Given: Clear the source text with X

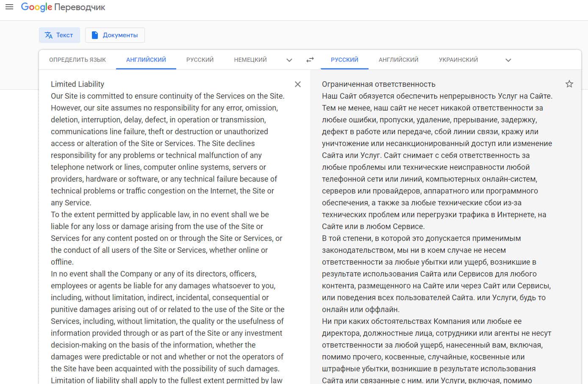Looking at the screenshot, I should 298,84.
